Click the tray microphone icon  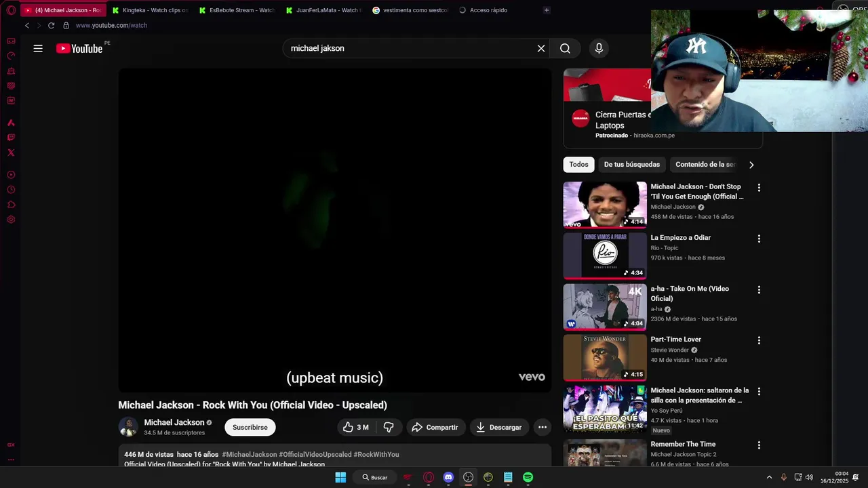click(x=784, y=477)
